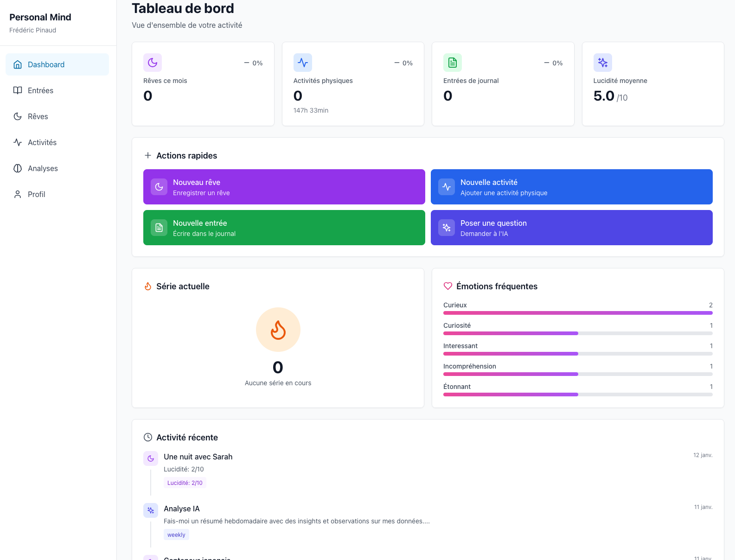This screenshot has width=735, height=560.
Task: Click the moon icon in Rêves ce mois card
Action: (x=153, y=63)
